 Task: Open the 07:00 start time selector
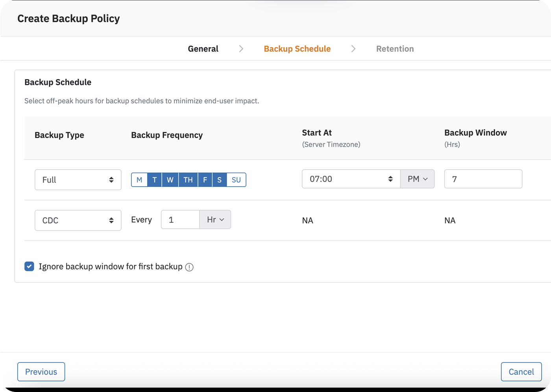351,179
